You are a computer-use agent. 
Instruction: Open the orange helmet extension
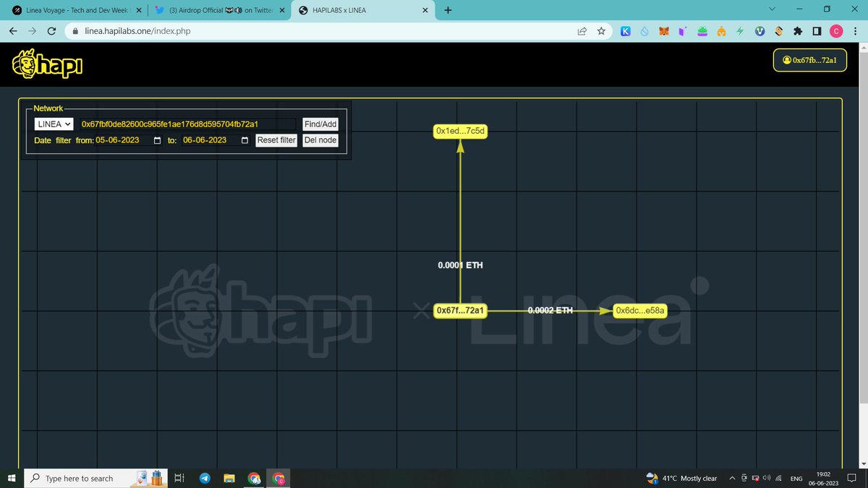[721, 31]
